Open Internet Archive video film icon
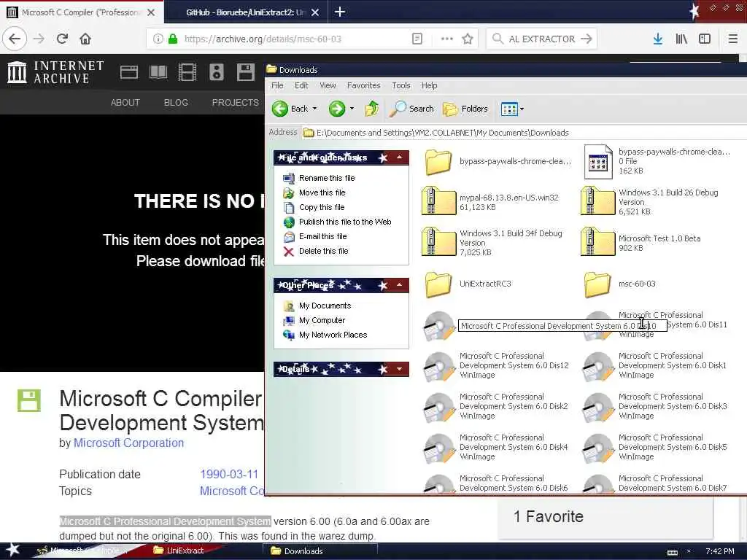The height and width of the screenshot is (560, 747). (187, 72)
